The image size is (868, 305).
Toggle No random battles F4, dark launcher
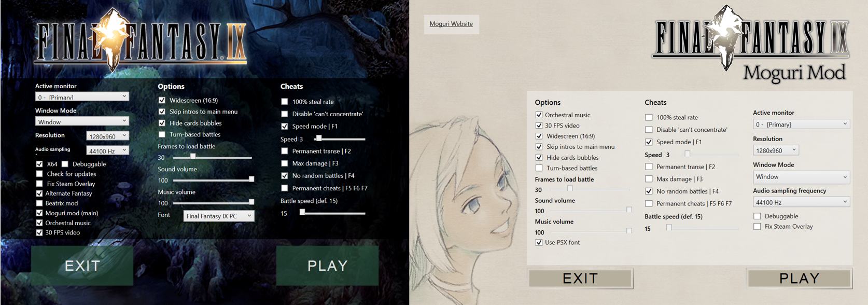click(x=284, y=176)
